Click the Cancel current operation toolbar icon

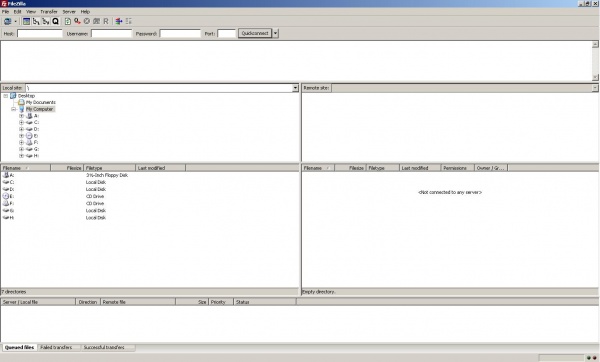[87, 21]
